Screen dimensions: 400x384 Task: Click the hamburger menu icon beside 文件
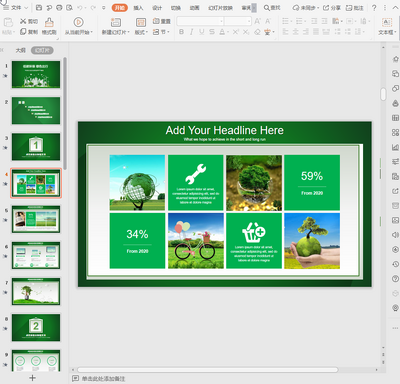click(6, 7)
